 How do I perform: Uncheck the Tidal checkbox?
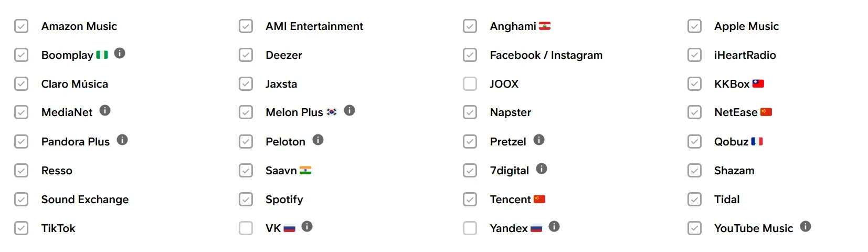(x=694, y=199)
